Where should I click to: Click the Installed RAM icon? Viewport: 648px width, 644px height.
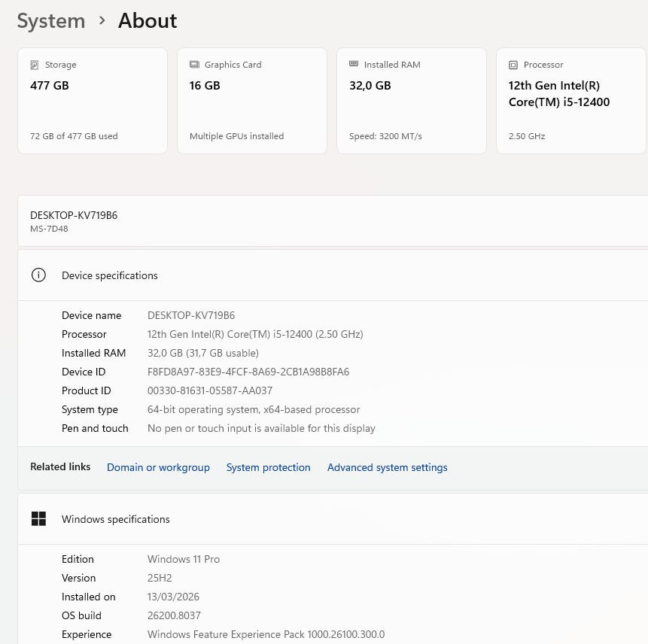[x=354, y=65]
